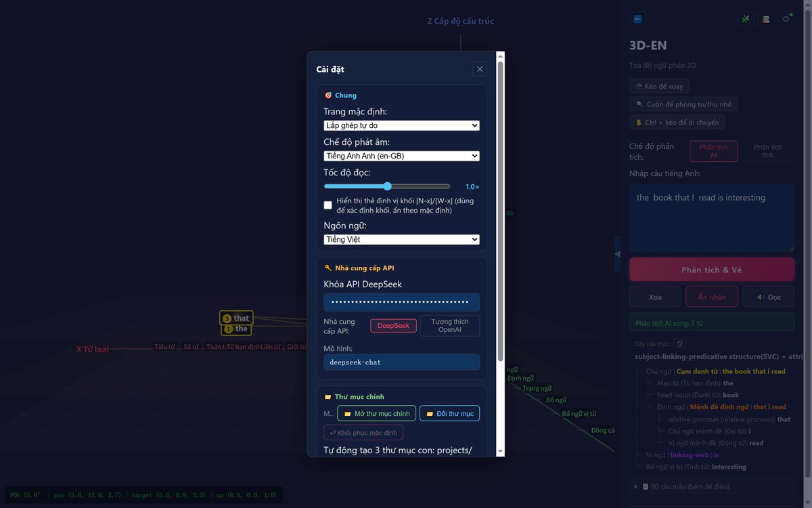The height and width of the screenshot is (508, 812).
Task: Click the settings dialog scrollbar
Action: (x=501, y=210)
